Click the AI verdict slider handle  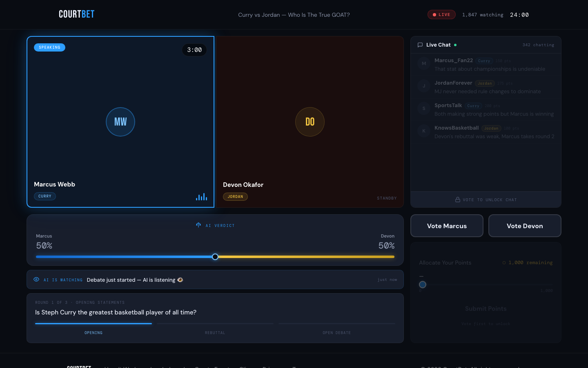click(x=215, y=257)
